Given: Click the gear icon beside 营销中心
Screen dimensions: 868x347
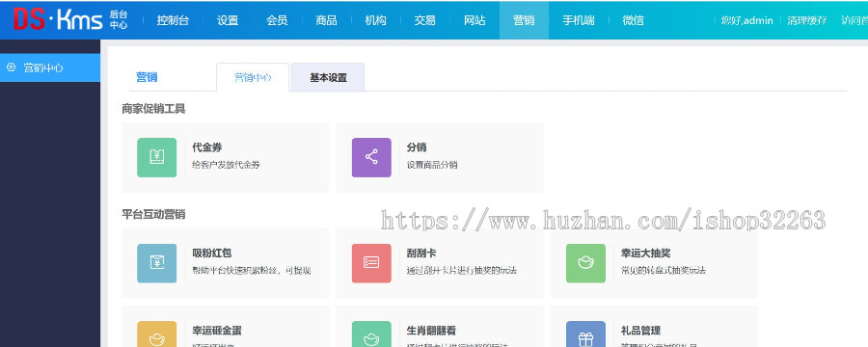Looking at the screenshot, I should [11, 67].
